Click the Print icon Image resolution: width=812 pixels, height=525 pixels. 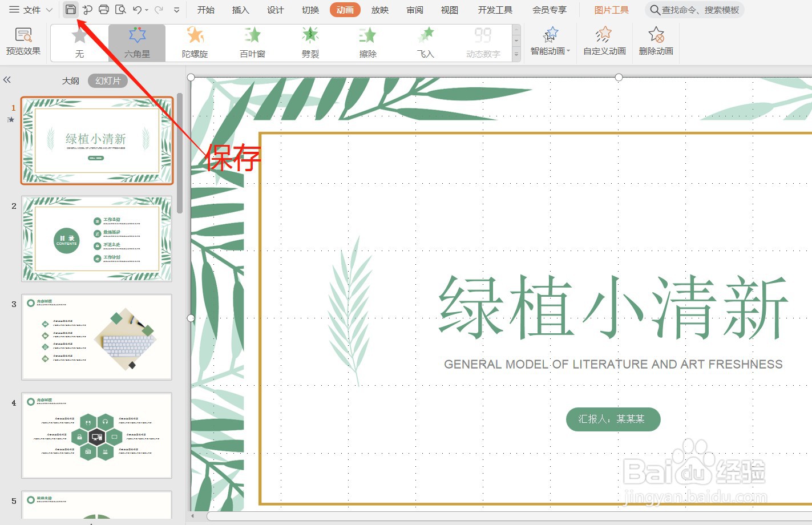(103, 9)
